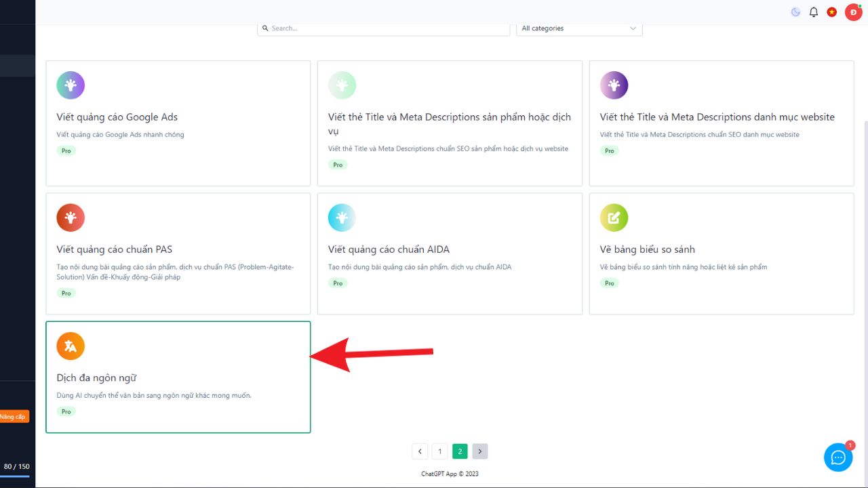Image resolution: width=868 pixels, height=488 pixels.
Task: Go to page 1
Action: point(440,451)
